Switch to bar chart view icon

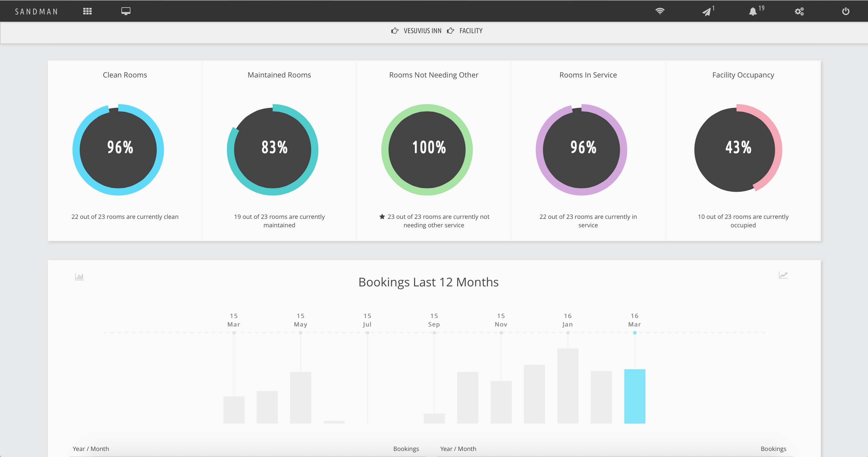click(79, 277)
